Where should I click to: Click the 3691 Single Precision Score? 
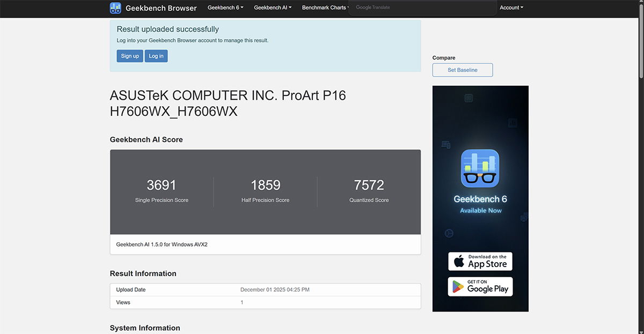pyautogui.click(x=162, y=185)
